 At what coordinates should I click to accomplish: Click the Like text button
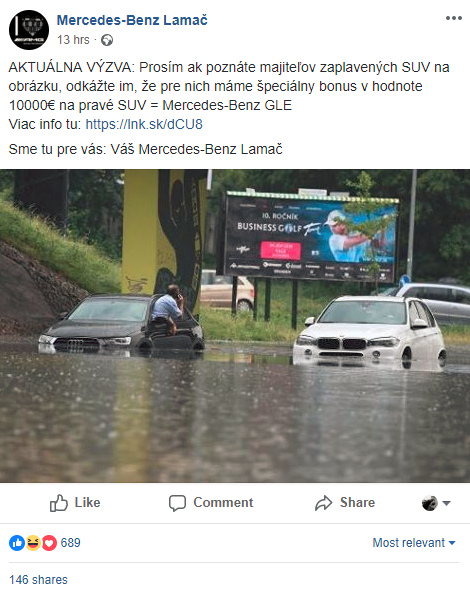coord(87,502)
